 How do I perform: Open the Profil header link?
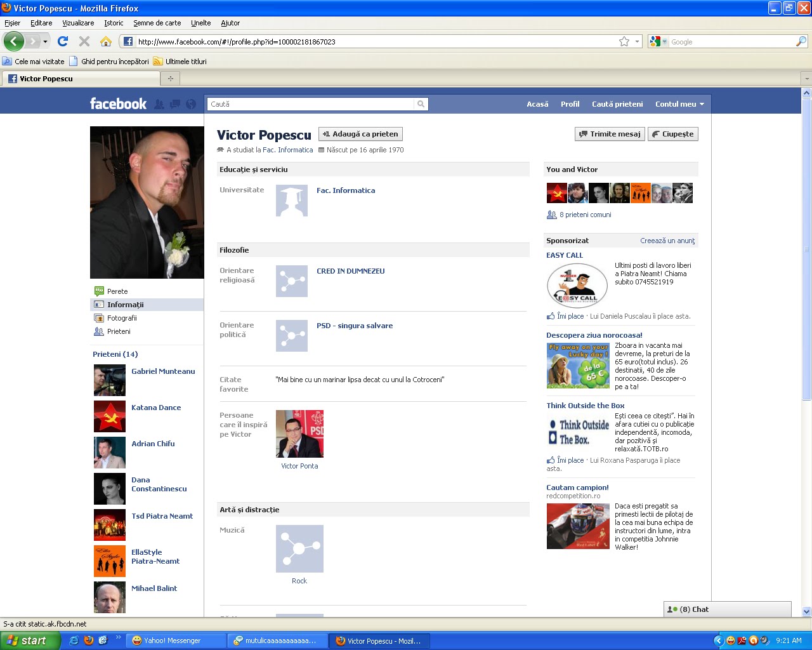click(570, 104)
